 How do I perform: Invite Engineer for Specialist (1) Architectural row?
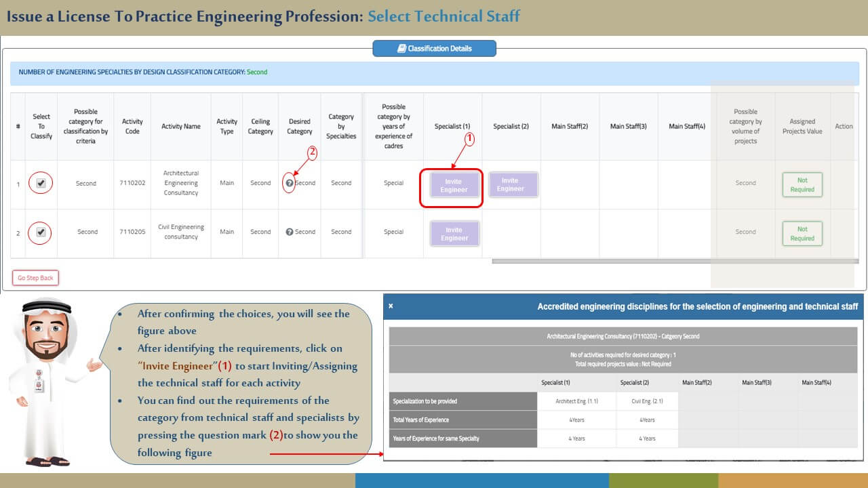pyautogui.click(x=454, y=185)
